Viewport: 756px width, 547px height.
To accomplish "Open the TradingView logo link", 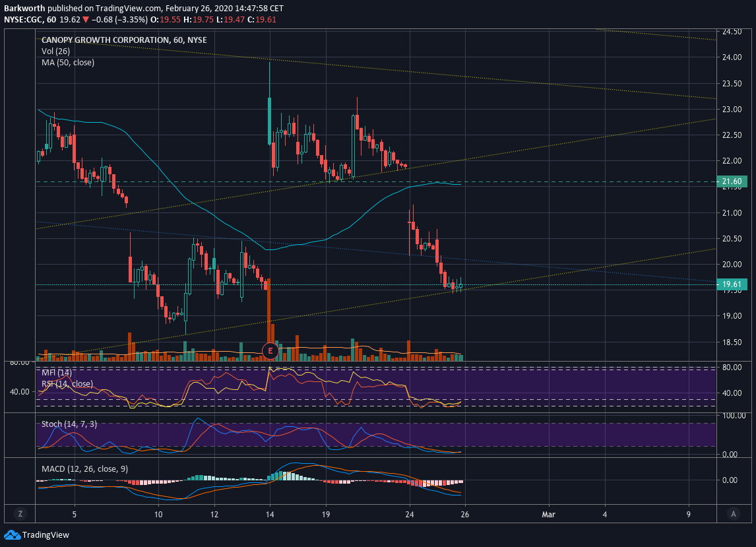I will pos(37,534).
